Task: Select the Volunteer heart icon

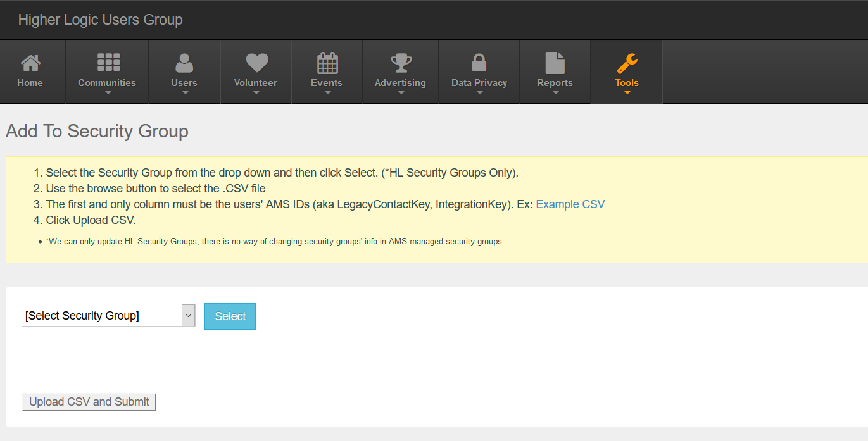Action: (x=257, y=63)
